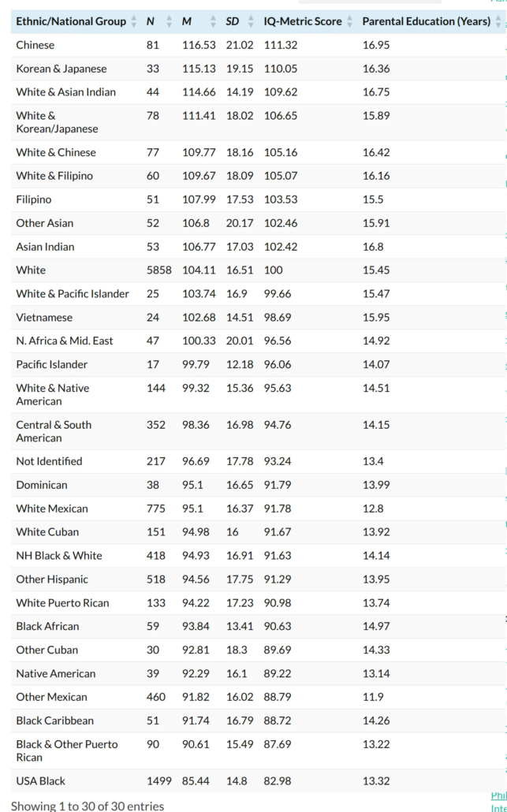This screenshot has height=812, width=507.
Task: Click sort arrows beside Ethnic/National Group header
Action: (x=133, y=21)
